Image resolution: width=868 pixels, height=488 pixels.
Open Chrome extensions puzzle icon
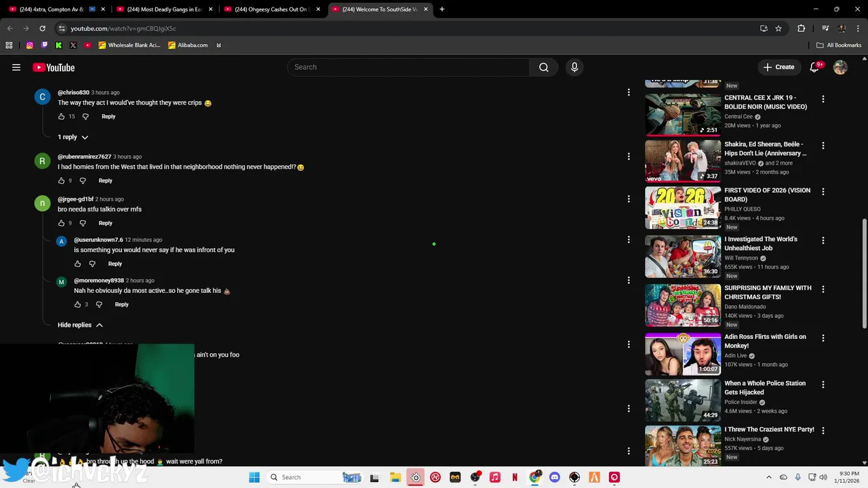(802, 28)
